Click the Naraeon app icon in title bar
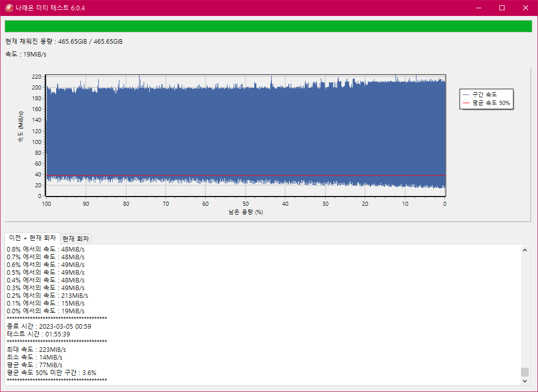This screenshot has width=538, height=392. pos(9,8)
